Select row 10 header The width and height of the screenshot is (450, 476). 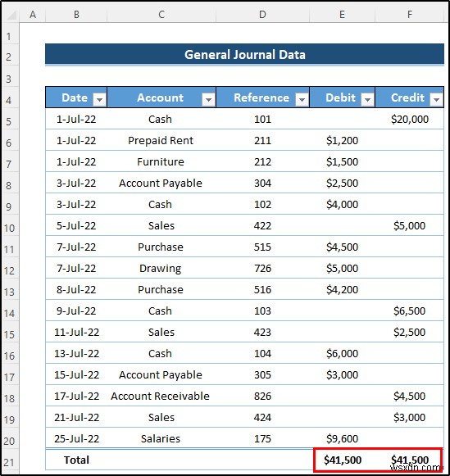(x=9, y=228)
